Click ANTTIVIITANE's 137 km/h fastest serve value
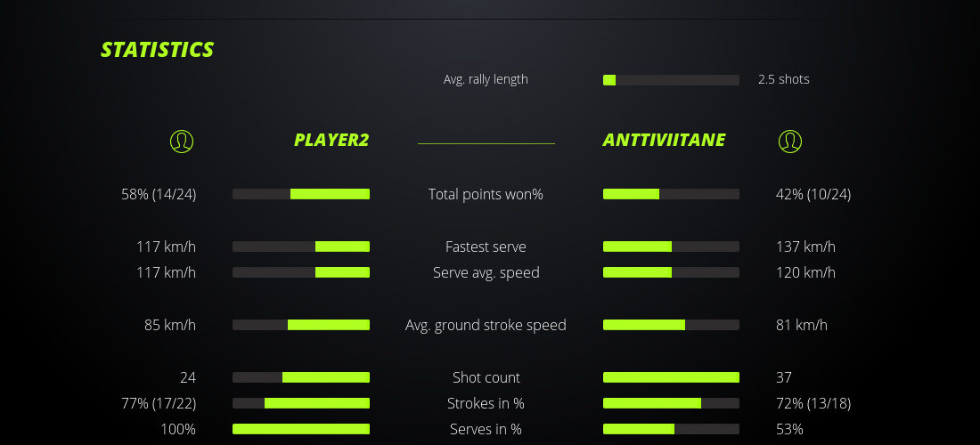 pos(805,247)
